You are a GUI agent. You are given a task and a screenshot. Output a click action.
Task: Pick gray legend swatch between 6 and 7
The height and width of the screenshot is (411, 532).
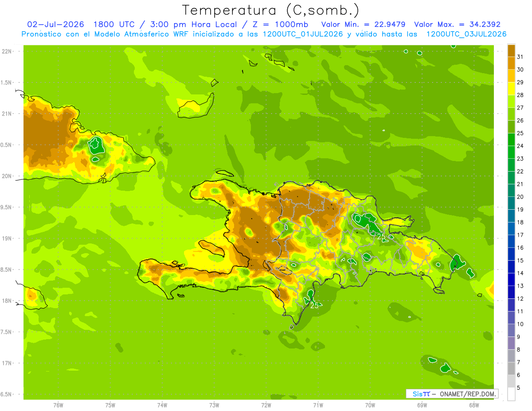tap(511, 368)
